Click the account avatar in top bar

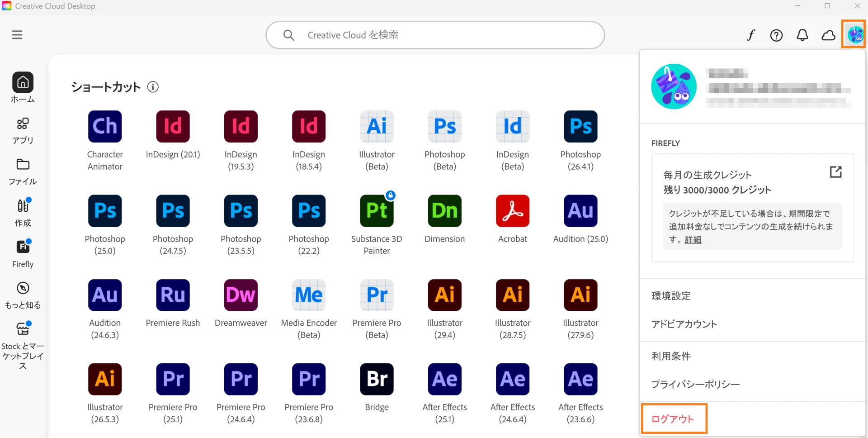click(855, 34)
